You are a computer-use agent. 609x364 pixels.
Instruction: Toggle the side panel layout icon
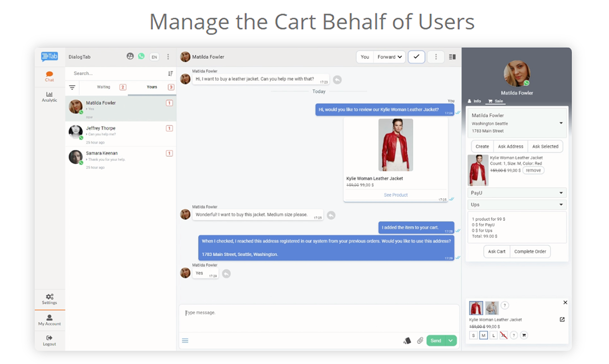[x=452, y=57]
